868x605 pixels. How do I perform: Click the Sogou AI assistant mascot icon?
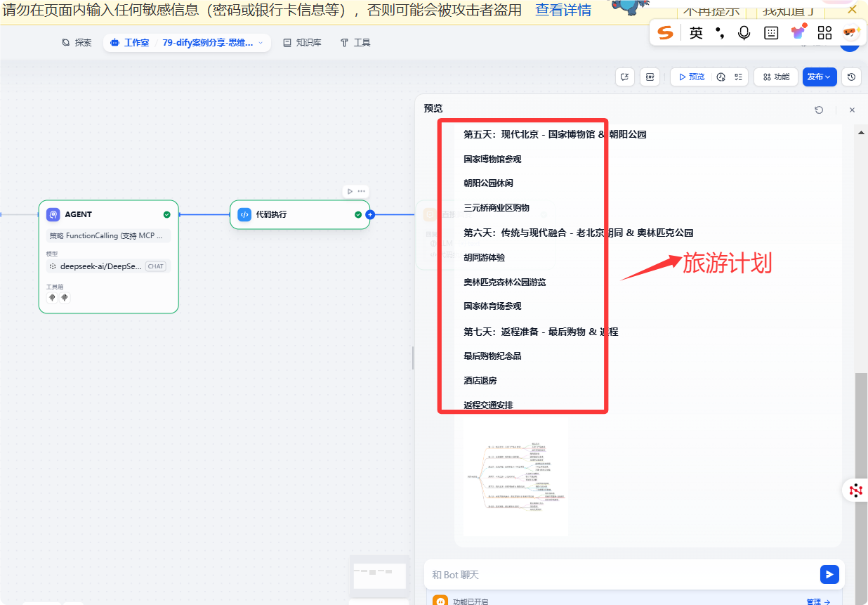[x=851, y=32]
